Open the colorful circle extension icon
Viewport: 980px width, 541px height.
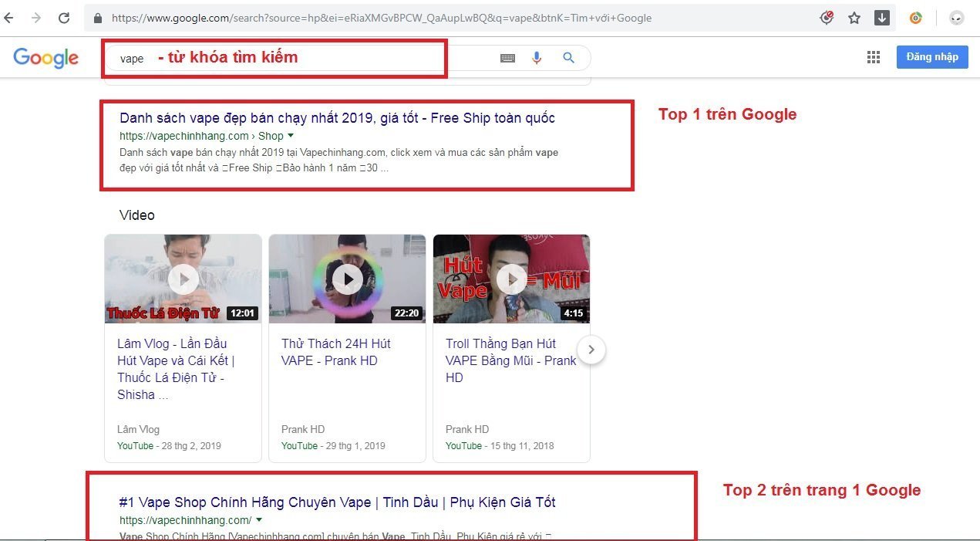916,18
